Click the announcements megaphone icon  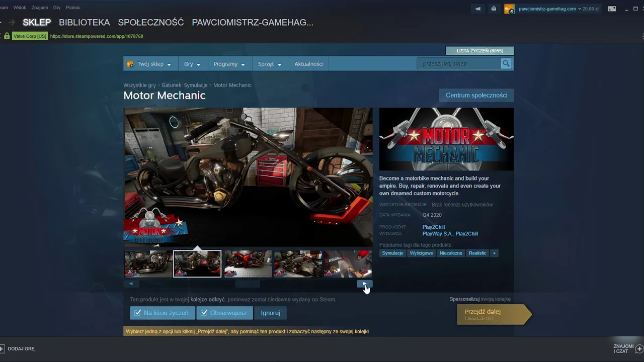pyautogui.click(x=478, y=9)
